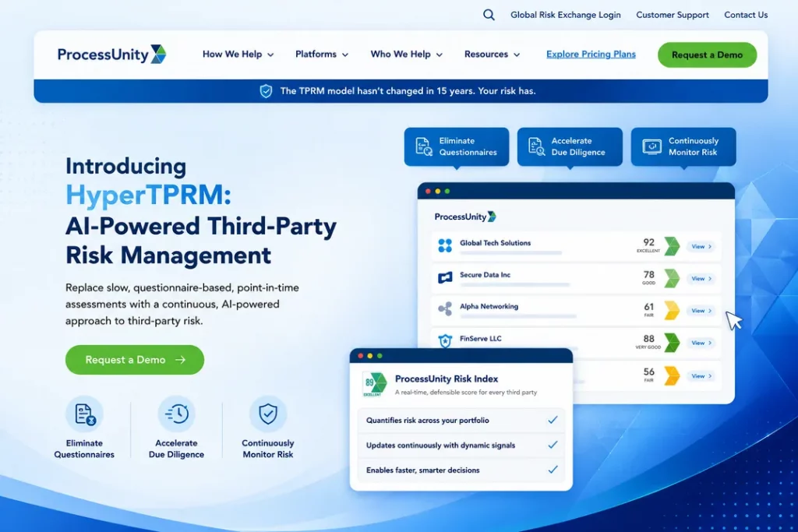Viewport: 798px width, 532px height.
Task: Click green score arrow beside 92
Action: [672, 246]
